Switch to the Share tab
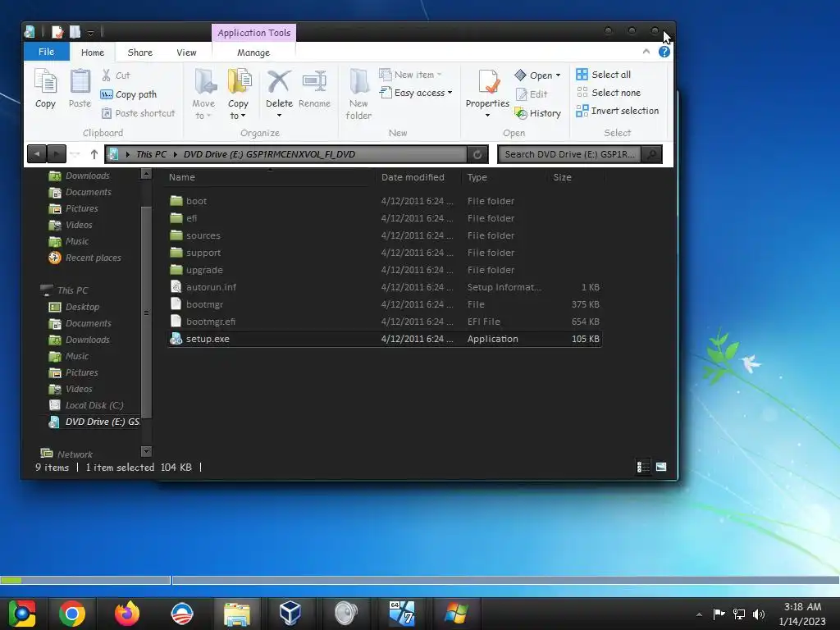The height and width of the screenshot is (630, 840). (x=140, y=52)
